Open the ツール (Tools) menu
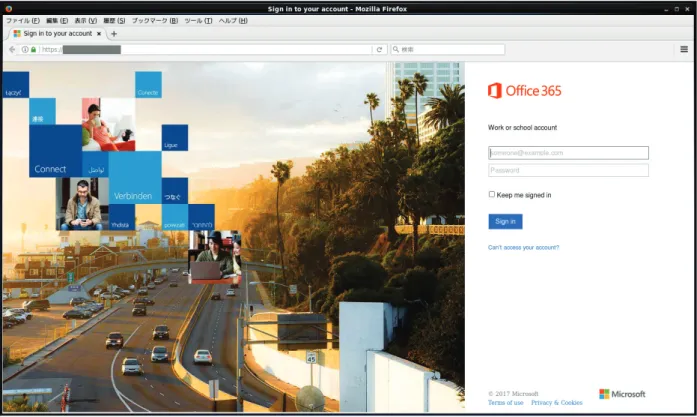This screenshot has width=697, height=417. 198,20
